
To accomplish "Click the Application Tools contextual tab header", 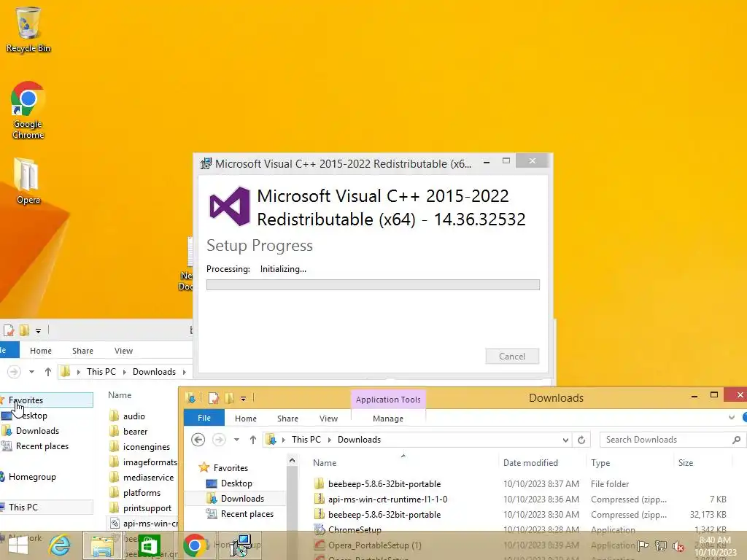I will pyautogui.click(x=388, y=400).
